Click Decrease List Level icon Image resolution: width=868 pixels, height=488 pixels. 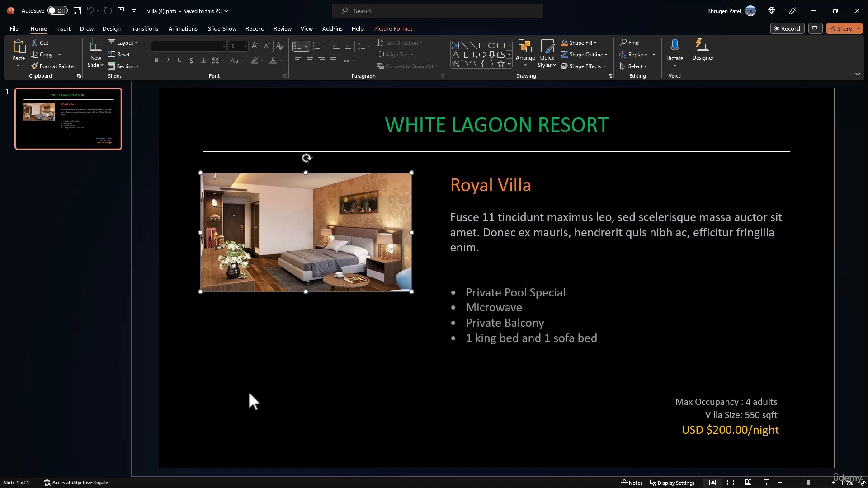point(336,46)
